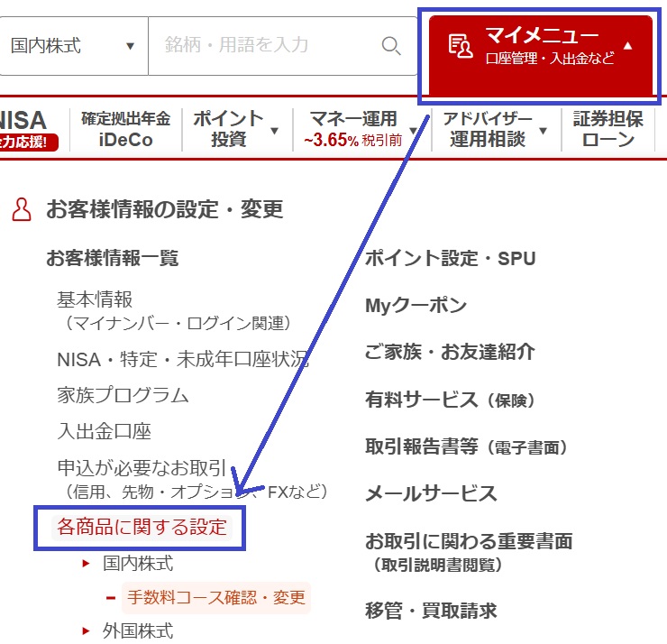The width and height of the screenshot is (667, 644).
Task: Open 入出金口座 settings
Action: pyautogui.click(x=104, y=431)
